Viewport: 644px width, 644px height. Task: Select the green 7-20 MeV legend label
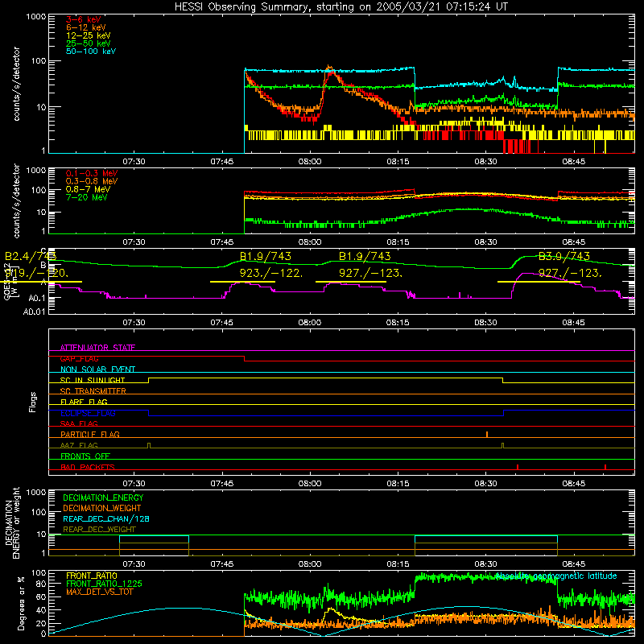pyautogui.click(x=86, y=197)
